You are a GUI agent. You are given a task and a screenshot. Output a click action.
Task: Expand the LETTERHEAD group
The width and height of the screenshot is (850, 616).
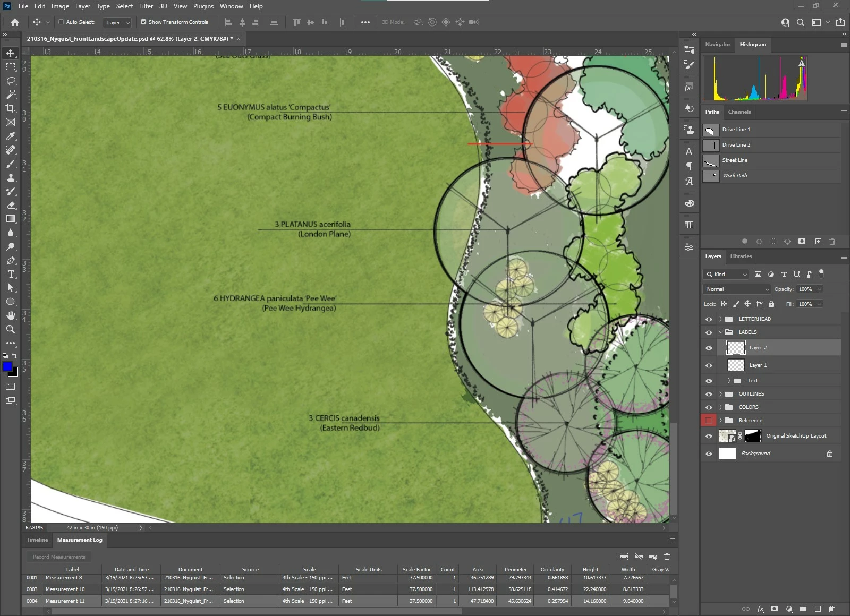[x=720, y=319]
